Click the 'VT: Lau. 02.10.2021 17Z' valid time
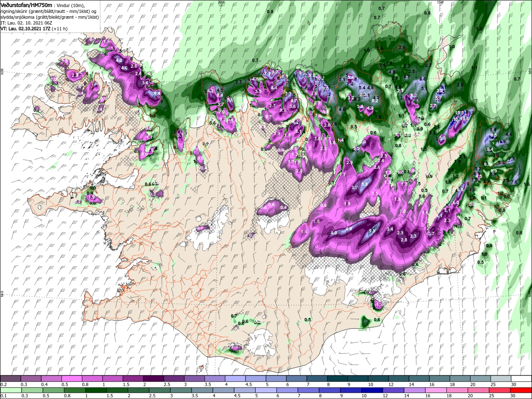The height and width of the screenshot is (399, 532). click(25, 29)
